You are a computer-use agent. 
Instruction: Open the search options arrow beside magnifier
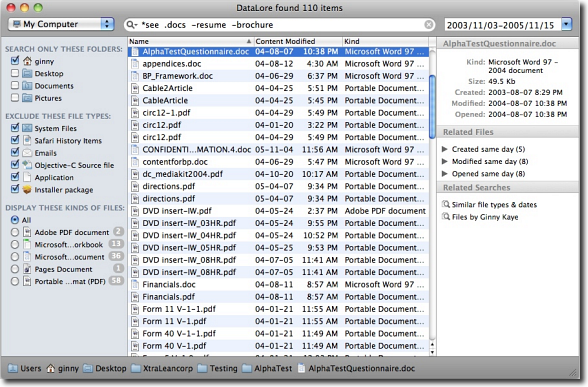click(x=136, y=26)
